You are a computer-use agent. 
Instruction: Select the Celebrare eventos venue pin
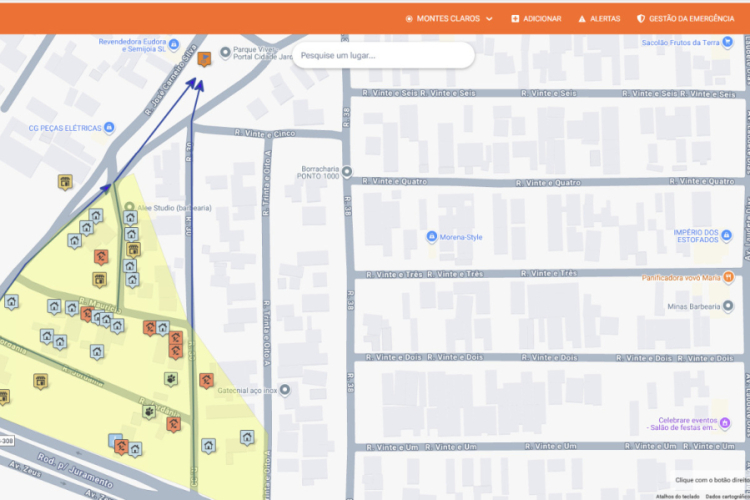(725, 423)
